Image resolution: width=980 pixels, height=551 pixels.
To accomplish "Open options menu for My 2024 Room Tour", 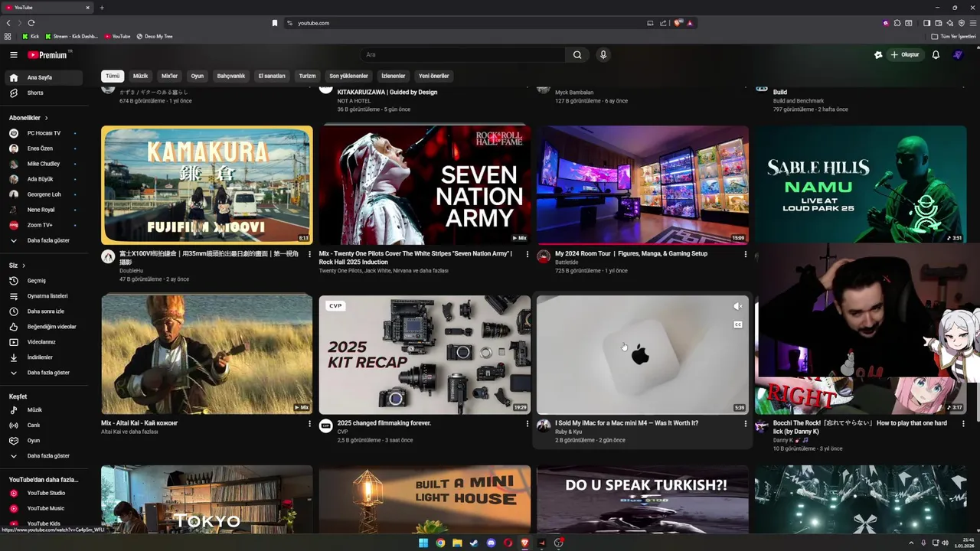I will click(745, 254).
